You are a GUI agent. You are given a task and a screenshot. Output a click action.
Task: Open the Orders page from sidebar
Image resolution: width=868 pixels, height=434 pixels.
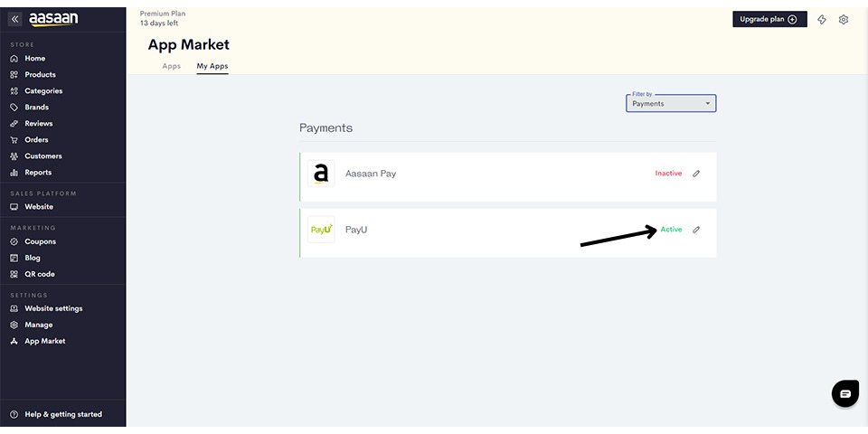point(36,139)
